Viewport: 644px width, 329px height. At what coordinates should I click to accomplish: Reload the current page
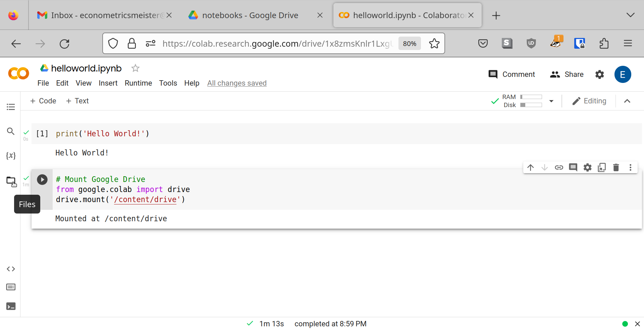tap(64, 44)
